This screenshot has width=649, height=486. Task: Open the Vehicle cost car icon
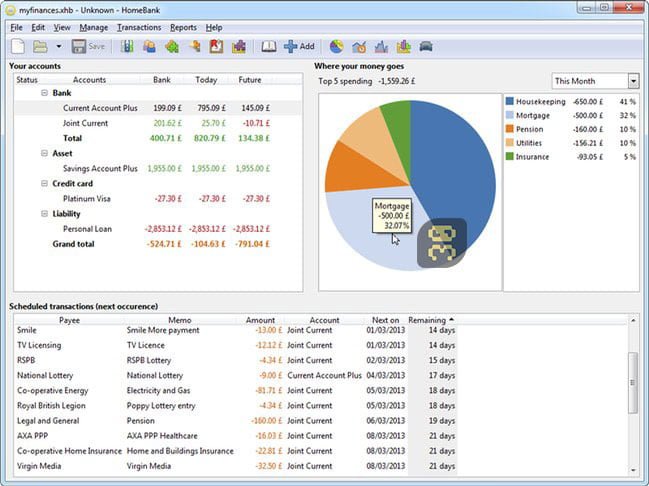coord(426,46)
